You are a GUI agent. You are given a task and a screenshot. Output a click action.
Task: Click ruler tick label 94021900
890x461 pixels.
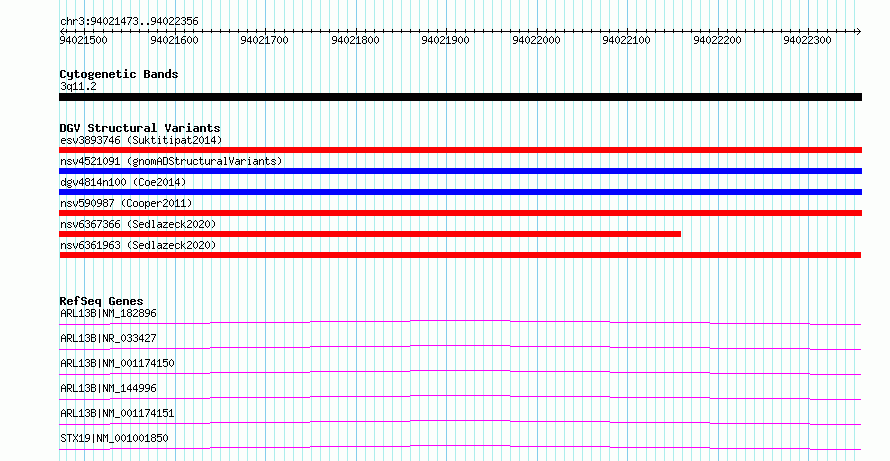(x=446, y=40)
